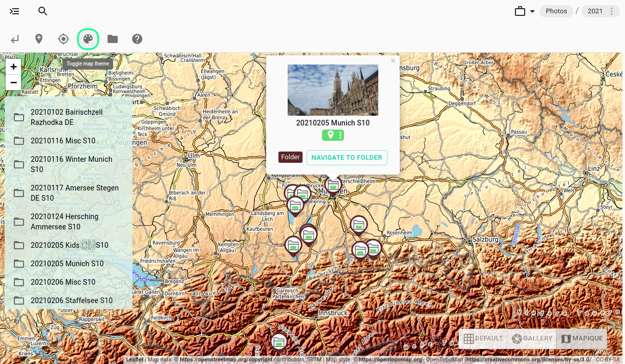Screen dimensions: 625x364
Task: Open the creativecommons.org by-sa license link
Action: click(x=529, y=360)
